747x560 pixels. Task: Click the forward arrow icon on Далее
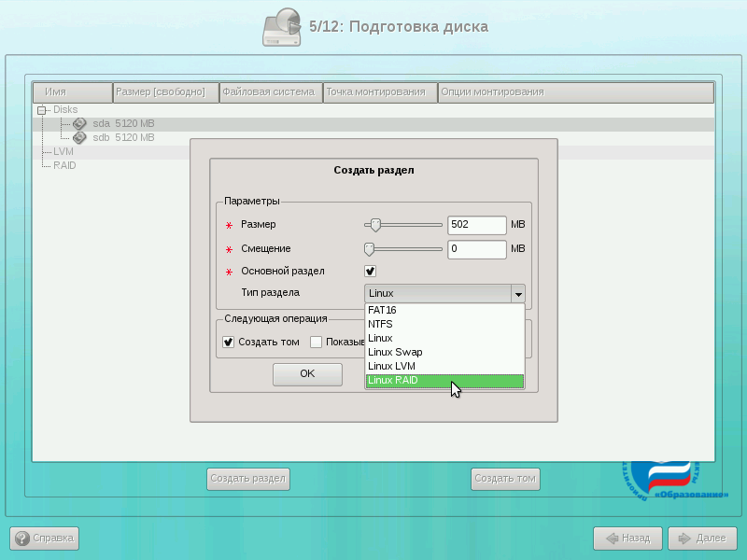tap(684, 539)
